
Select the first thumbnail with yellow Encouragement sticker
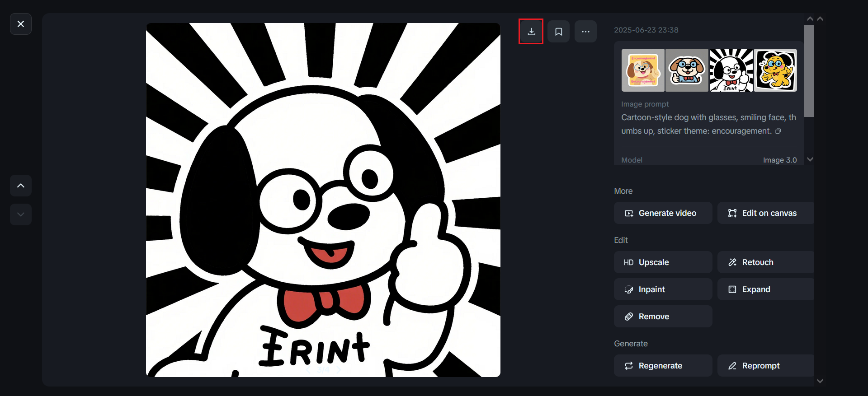[643, 70]
